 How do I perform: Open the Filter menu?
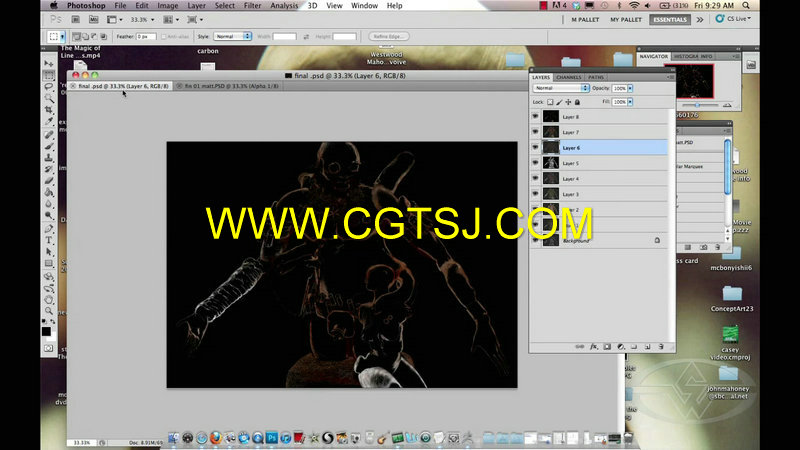pyautogui.click(x=253, y=6)
